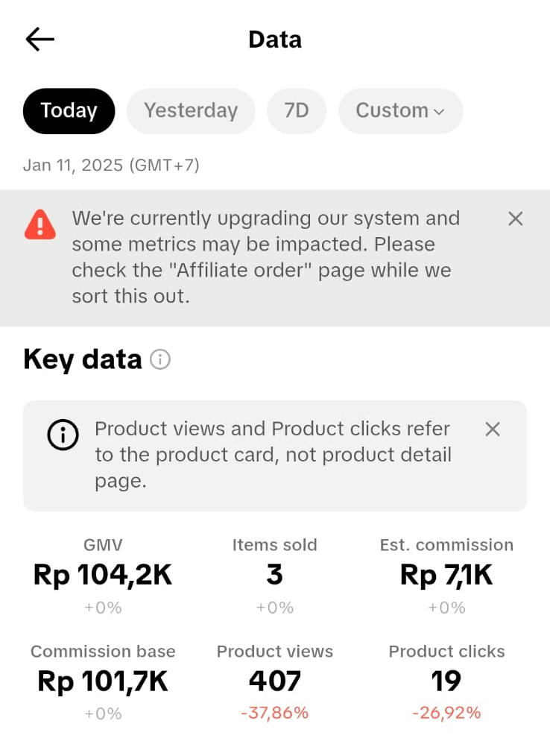Viewport: 550px width, 756px height.
Task: Select the Today filter
Action: 69,111
